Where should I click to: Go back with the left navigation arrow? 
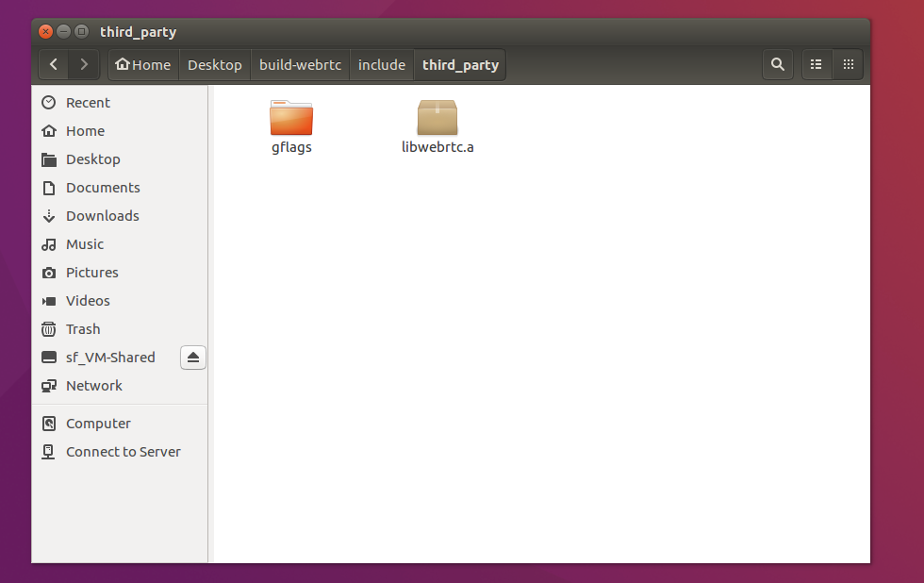tap(53, 64)
